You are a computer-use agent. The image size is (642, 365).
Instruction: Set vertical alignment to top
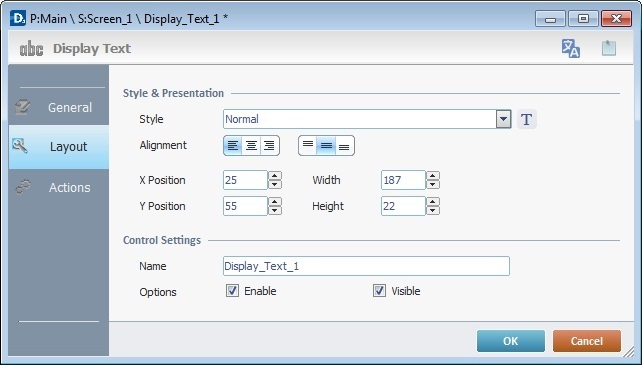click(308, 145)
